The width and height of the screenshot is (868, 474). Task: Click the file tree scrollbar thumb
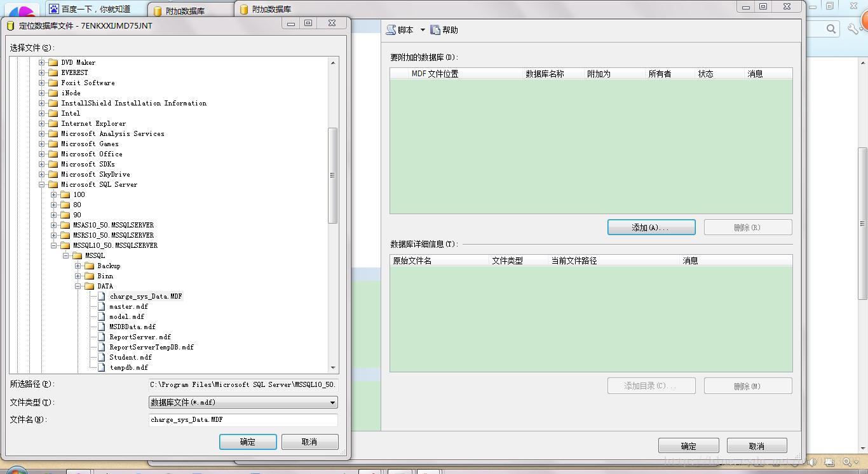[x=332, y=175]
